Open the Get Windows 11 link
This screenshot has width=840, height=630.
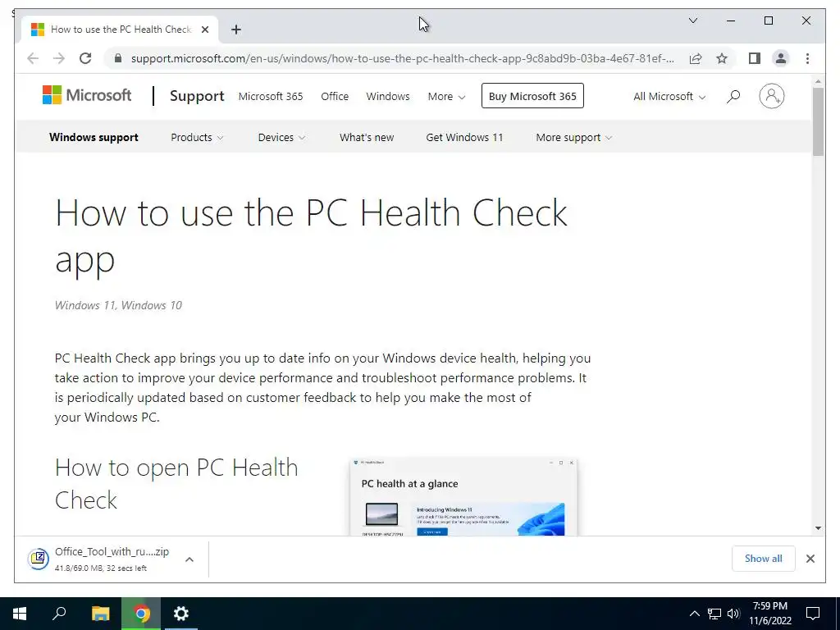coord(464,137)
